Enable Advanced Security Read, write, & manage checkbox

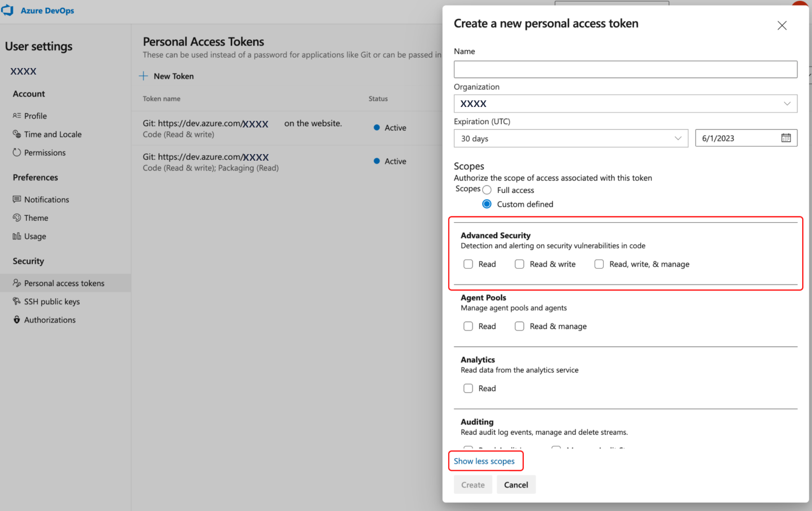pos(599,264)
